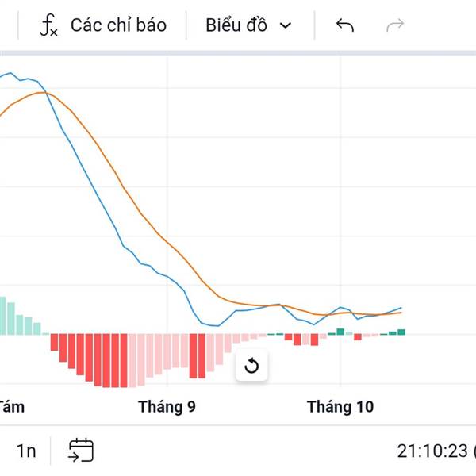The height and width of the screenshot is (476, 476).
Task: Click the small red bar below "Tháng 10" gridline
Action: point(358,337)
